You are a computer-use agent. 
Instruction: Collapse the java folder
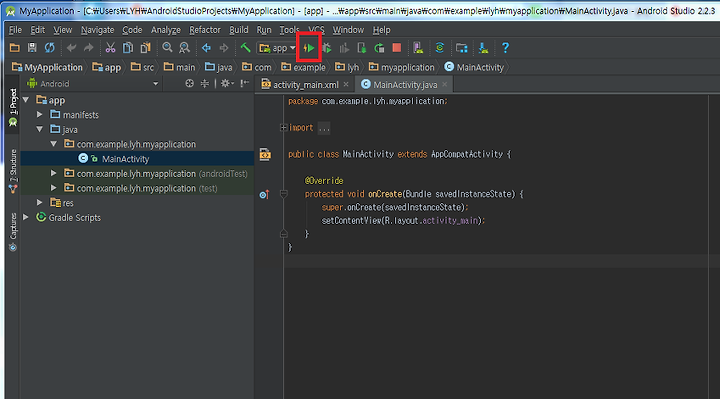pos(39,129)
